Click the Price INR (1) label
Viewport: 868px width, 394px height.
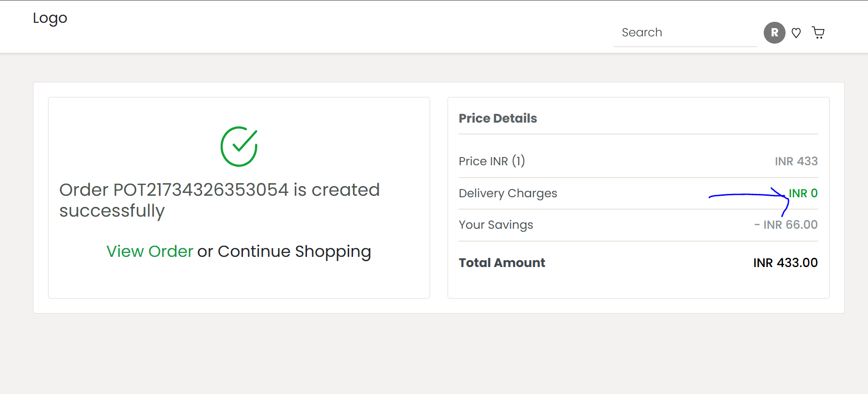click(492, 161)
